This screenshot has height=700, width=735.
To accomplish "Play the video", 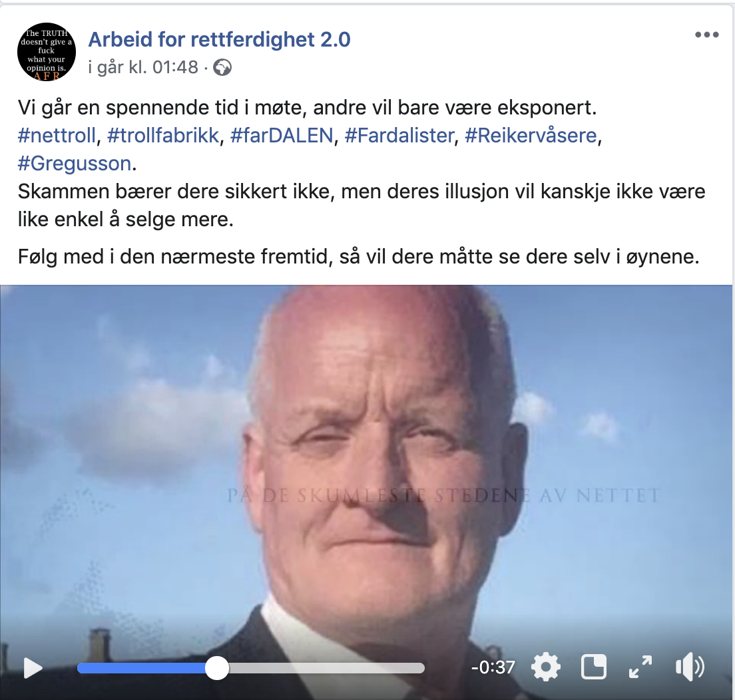I will (33, 667).
